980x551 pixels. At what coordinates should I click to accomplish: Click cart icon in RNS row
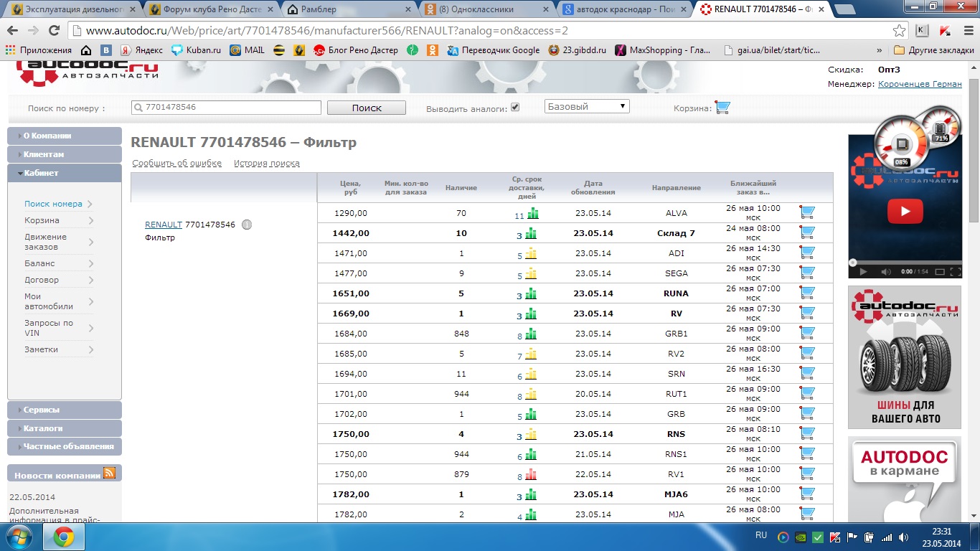[807, 433]
